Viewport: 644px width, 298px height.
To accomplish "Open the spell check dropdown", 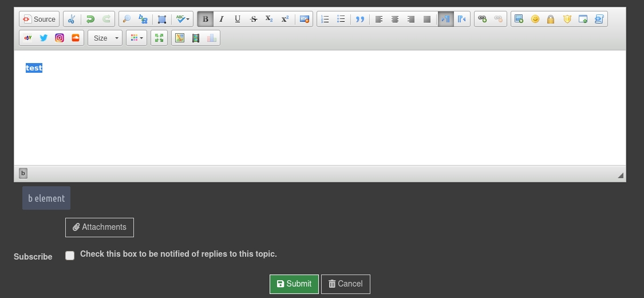I will 183,19.
